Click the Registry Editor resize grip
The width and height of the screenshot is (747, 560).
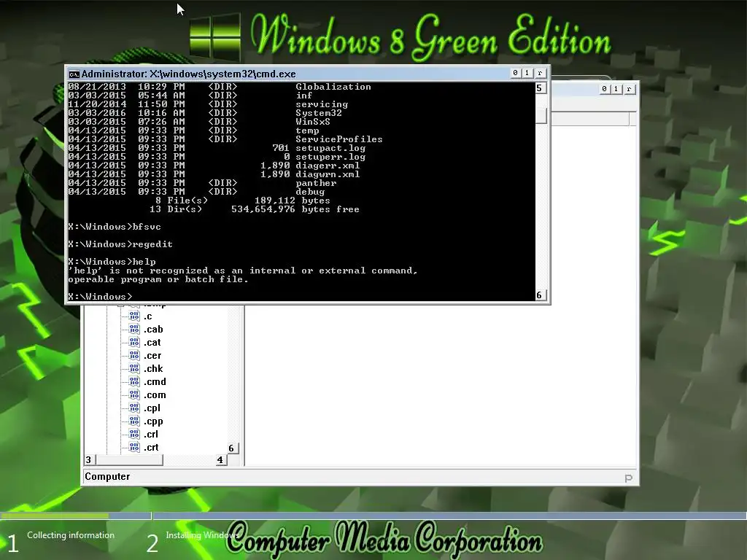[628, 478]
